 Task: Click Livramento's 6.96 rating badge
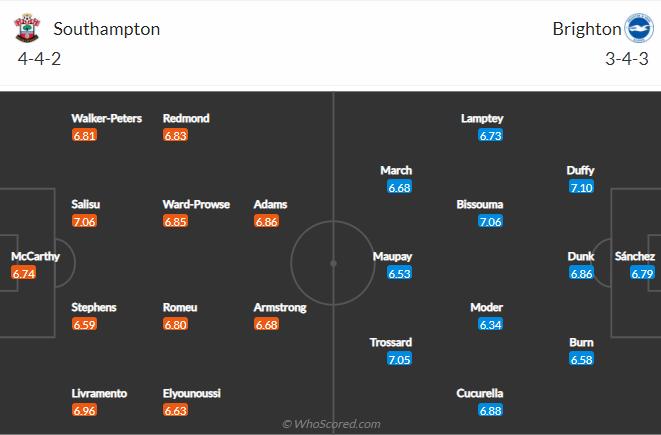[84, 410]
